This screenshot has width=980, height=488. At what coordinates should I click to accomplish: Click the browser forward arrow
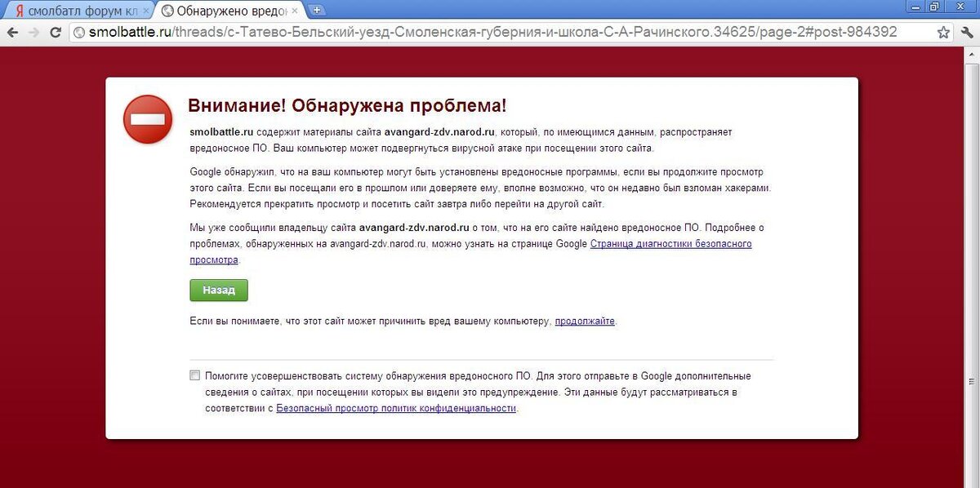(x=33, y=33)
